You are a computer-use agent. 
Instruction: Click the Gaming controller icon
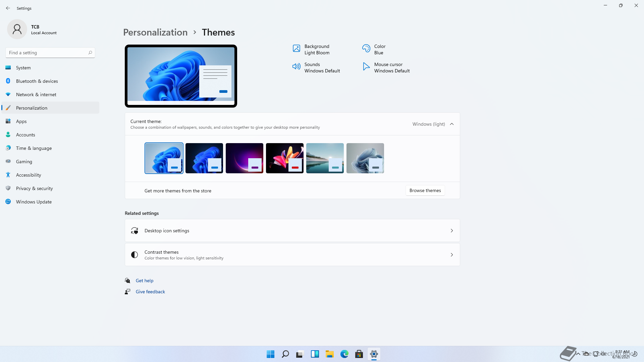(8, 162)
